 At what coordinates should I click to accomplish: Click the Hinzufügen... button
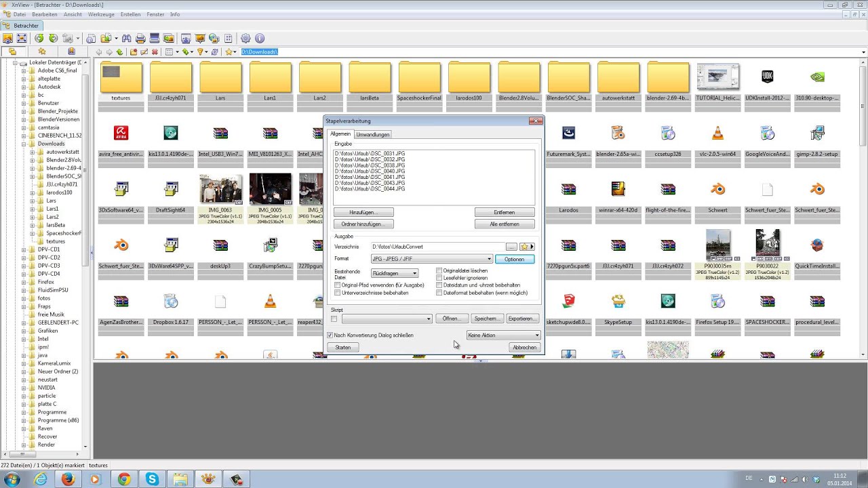point(363,212)
